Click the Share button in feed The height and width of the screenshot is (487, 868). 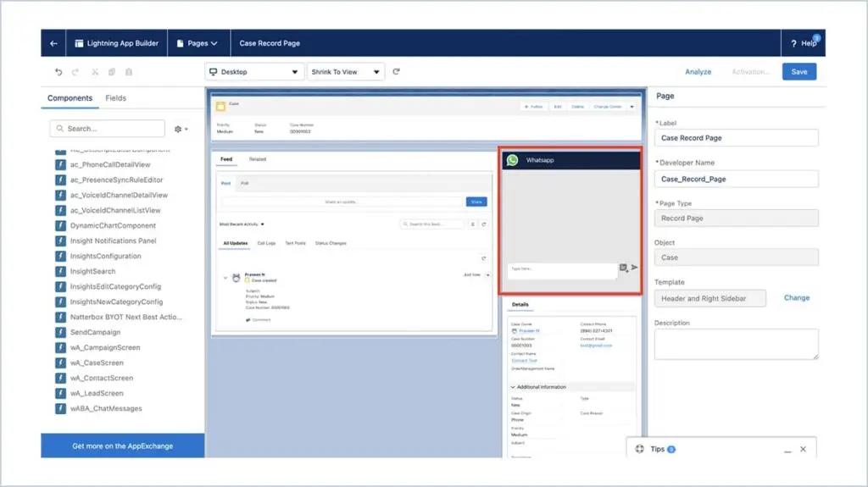[x=476, y=202]
